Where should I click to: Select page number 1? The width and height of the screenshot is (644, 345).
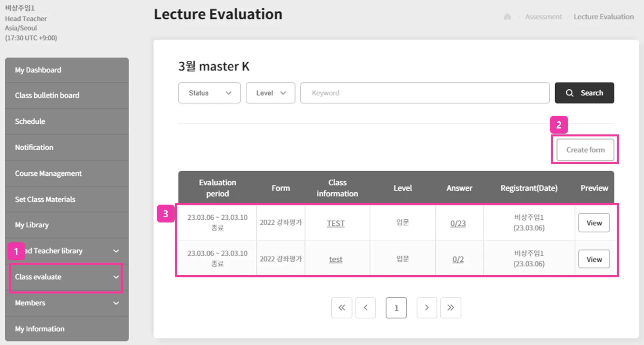pos(396,308)
